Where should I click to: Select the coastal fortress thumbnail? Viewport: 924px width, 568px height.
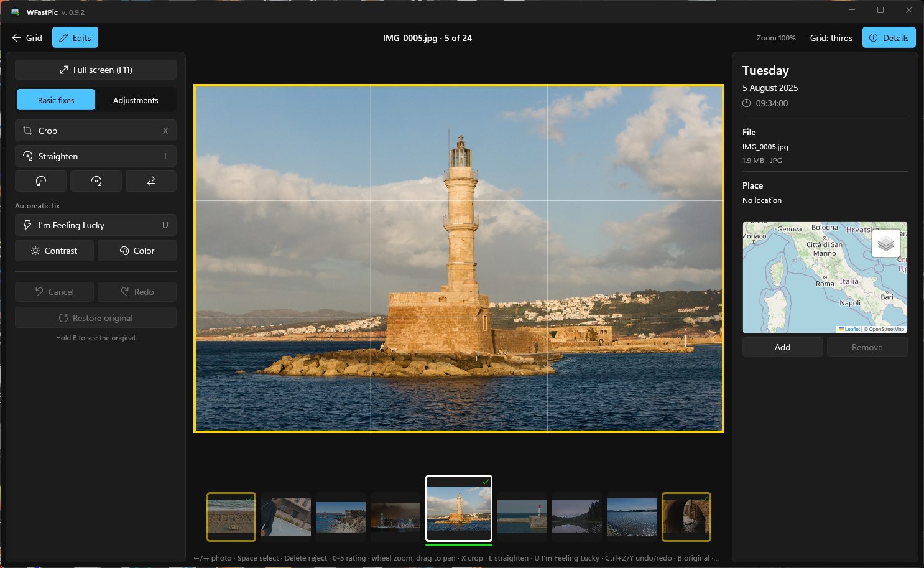(x=341, y=516)
